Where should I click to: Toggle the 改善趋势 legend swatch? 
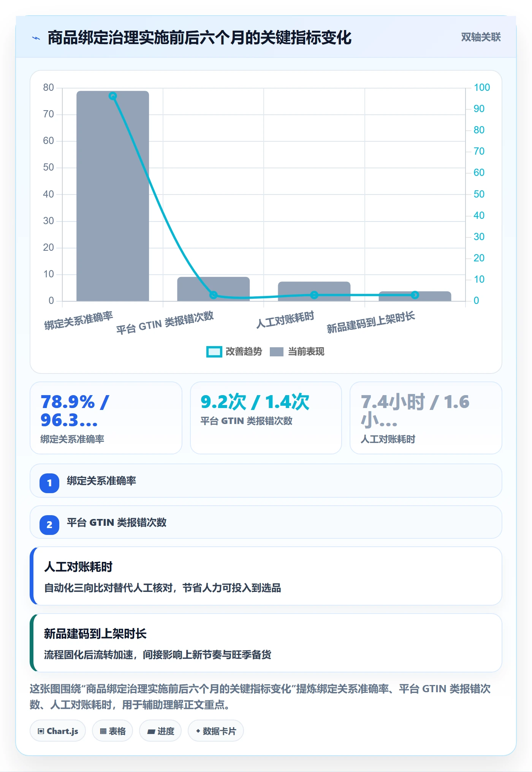[x=214, y=352]
